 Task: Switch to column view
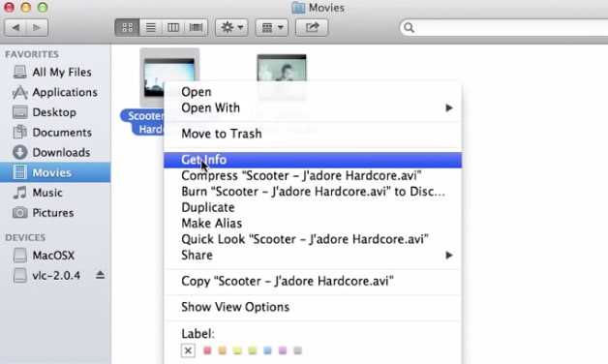pos(173,27)
